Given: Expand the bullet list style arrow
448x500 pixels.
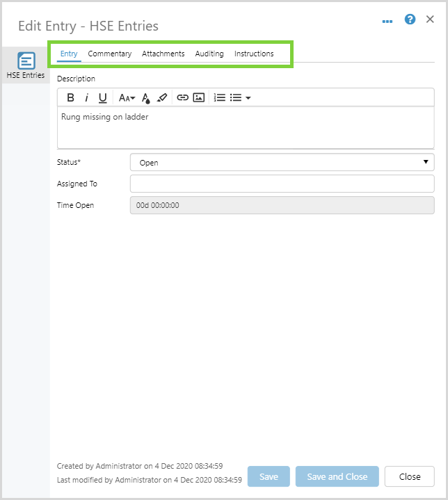Looking at the screenshot, I should point(248,98).
